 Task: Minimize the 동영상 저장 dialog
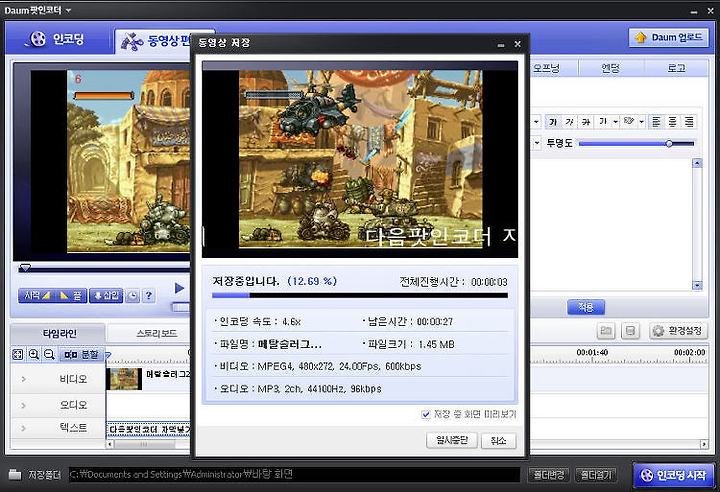pos(501,45)
